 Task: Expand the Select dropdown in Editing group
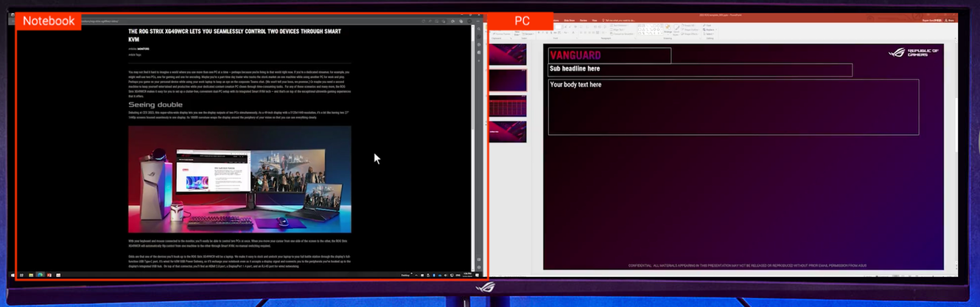point(709,34)
